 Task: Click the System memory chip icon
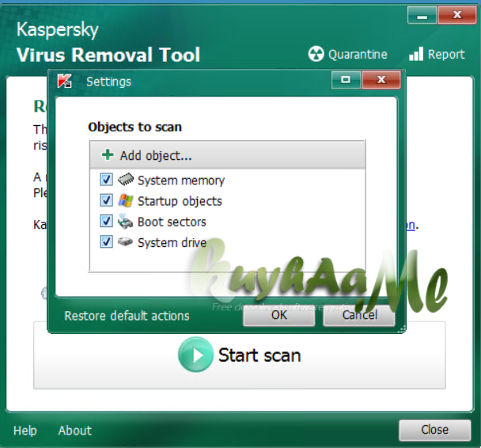click(126, 180)
